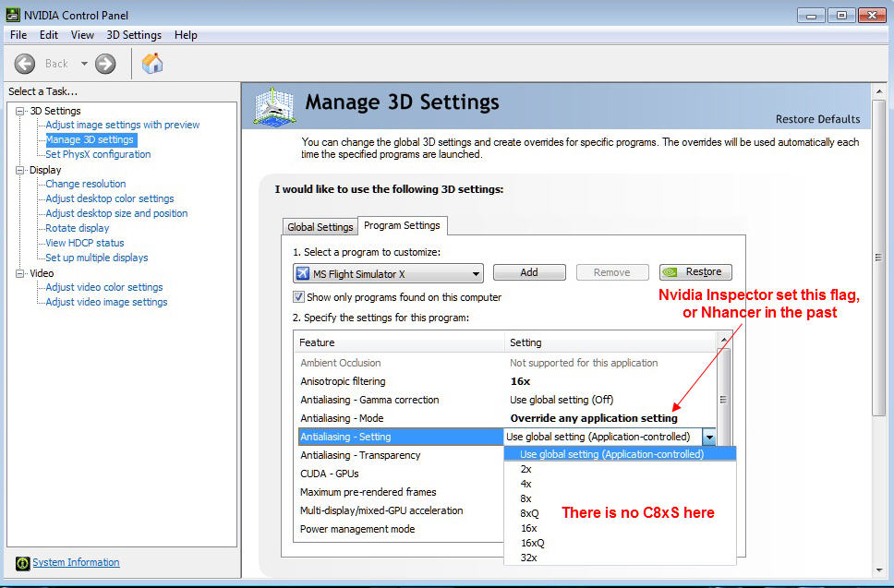Select 4x antialiasing option
894x588 pixels.
tap(621, 484)
